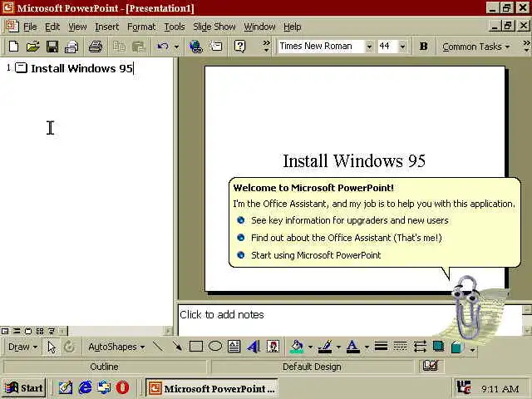Print the presentation using printer icon

96,47
